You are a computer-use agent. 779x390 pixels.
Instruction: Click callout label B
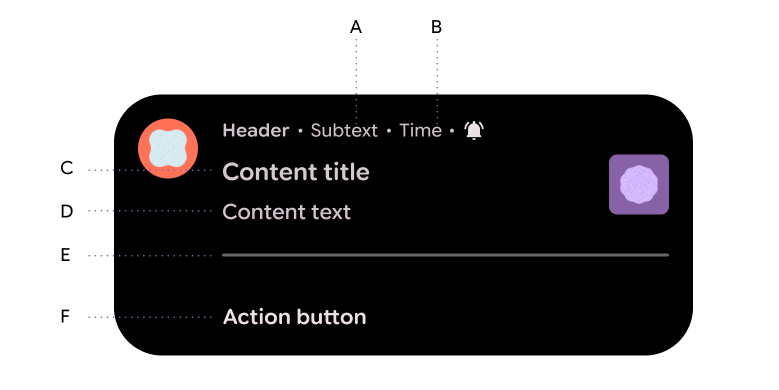pyautogui.click(x=436, y=27)
